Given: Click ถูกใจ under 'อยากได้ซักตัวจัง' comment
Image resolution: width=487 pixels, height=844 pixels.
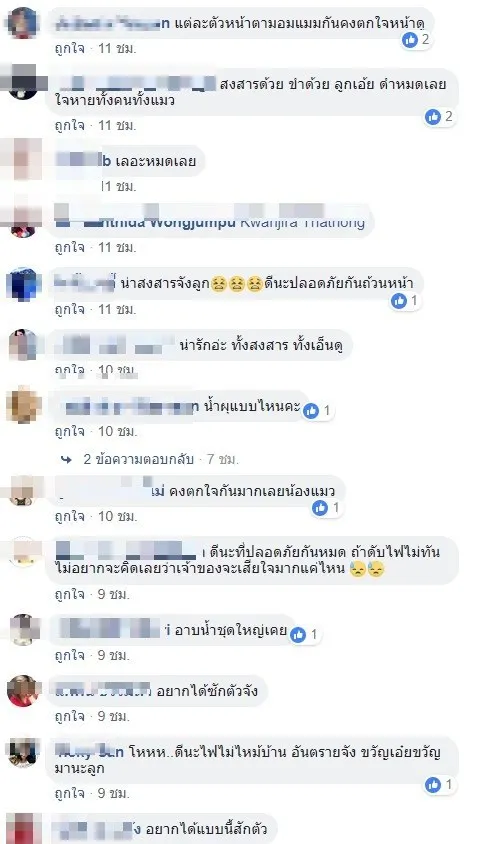Looking at the screenshot, I should 69,716.
